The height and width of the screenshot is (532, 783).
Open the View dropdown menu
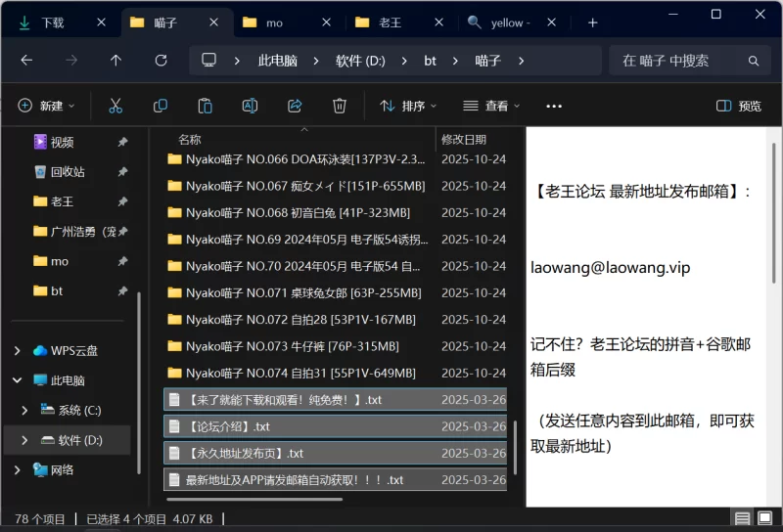[x=491, y=106]
